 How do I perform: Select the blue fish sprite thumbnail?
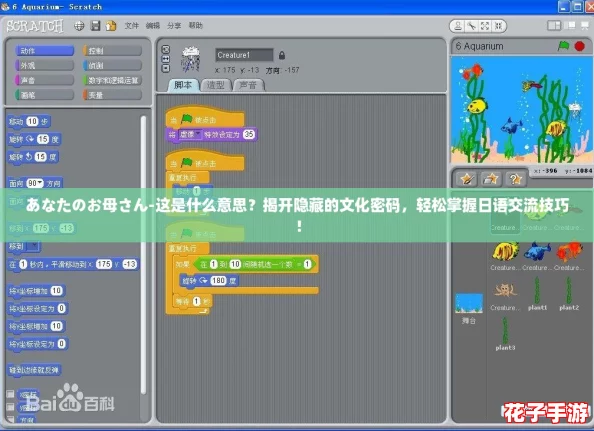pyautogui.click(x=537, y=252)
